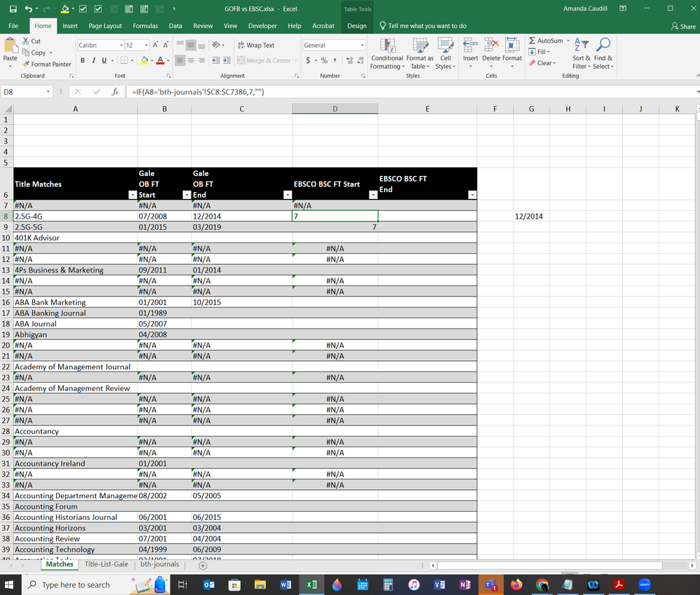Open Conditional Formatting
700x595 pixels.
pyautogui.click(x=387, y=53)
